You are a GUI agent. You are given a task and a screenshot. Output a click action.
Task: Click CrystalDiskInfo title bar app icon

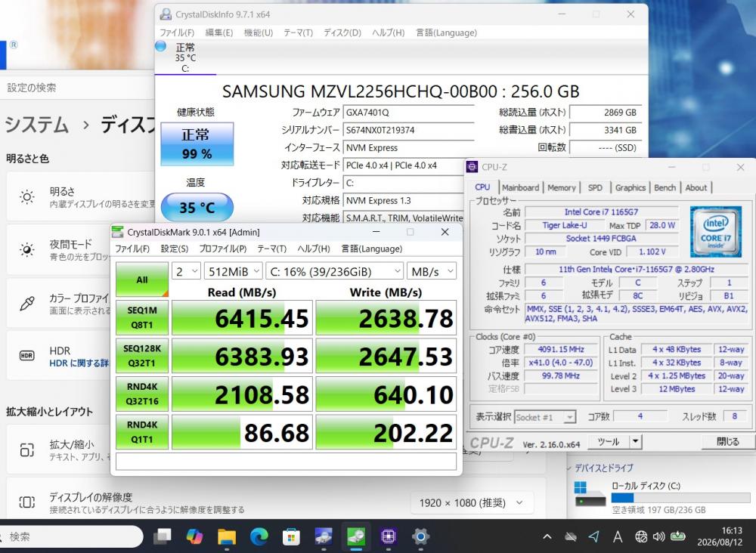tap(166, 14)
